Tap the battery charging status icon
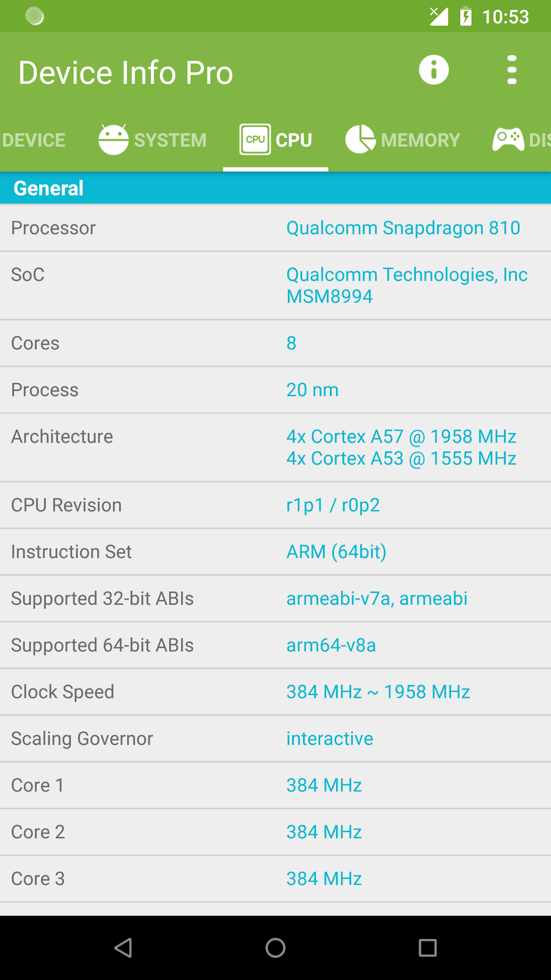551x980 pixels. pyautogui.click(x=466, y=17)
